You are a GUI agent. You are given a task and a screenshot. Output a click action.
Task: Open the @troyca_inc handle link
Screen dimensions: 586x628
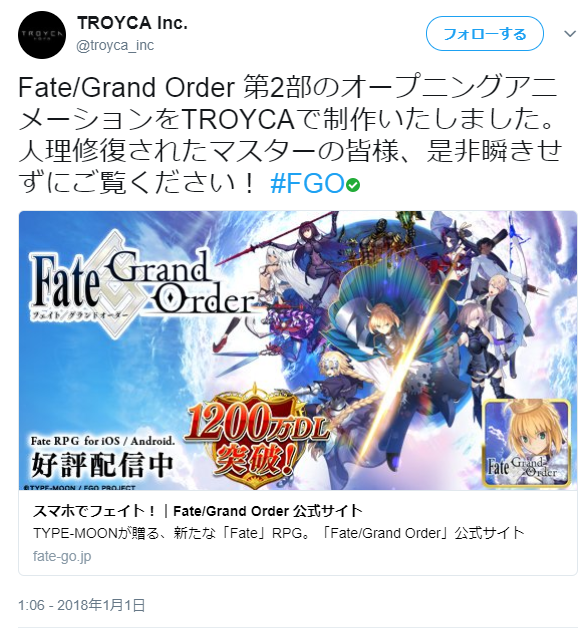(x=115, y=45)
